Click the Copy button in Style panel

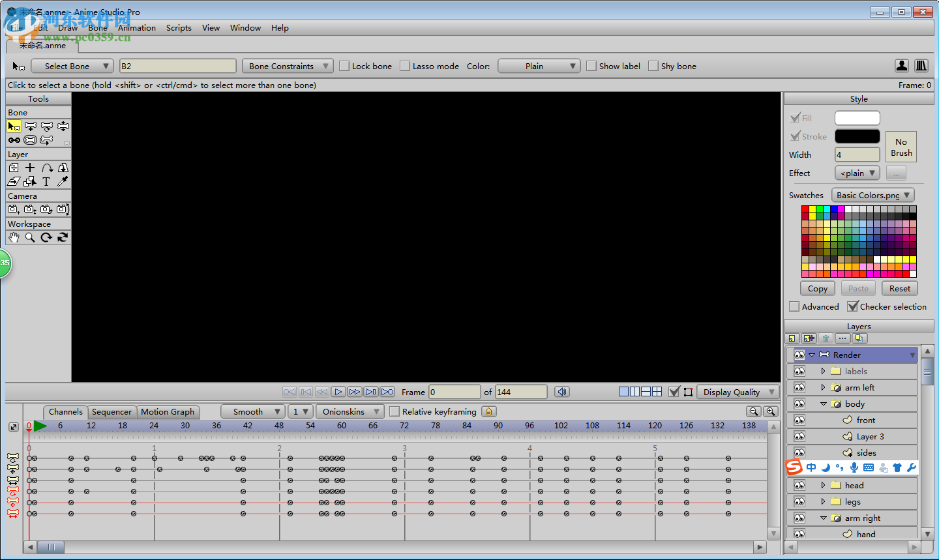817,288
